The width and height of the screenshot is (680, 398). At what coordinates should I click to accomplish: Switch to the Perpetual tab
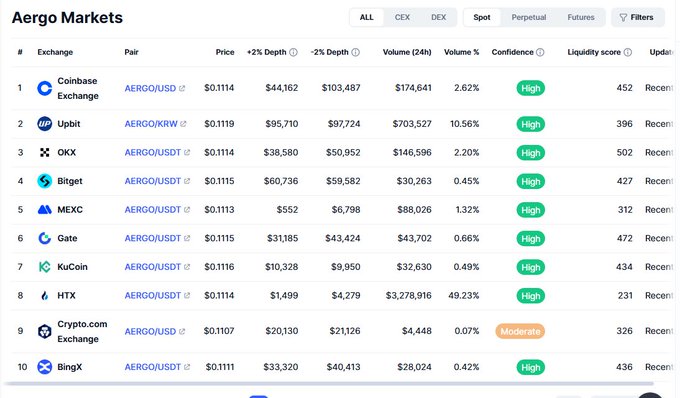[529, 17]
